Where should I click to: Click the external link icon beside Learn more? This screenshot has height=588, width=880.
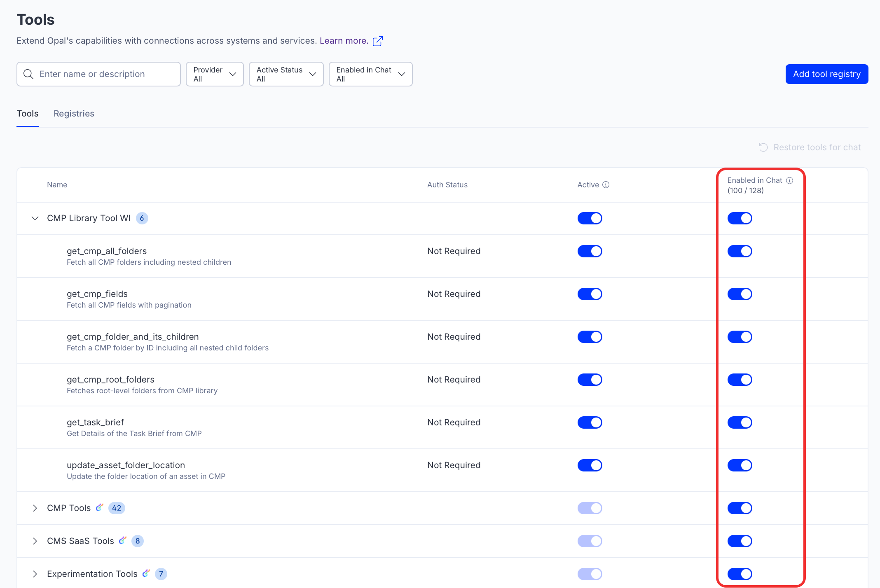tap(377, 41)
